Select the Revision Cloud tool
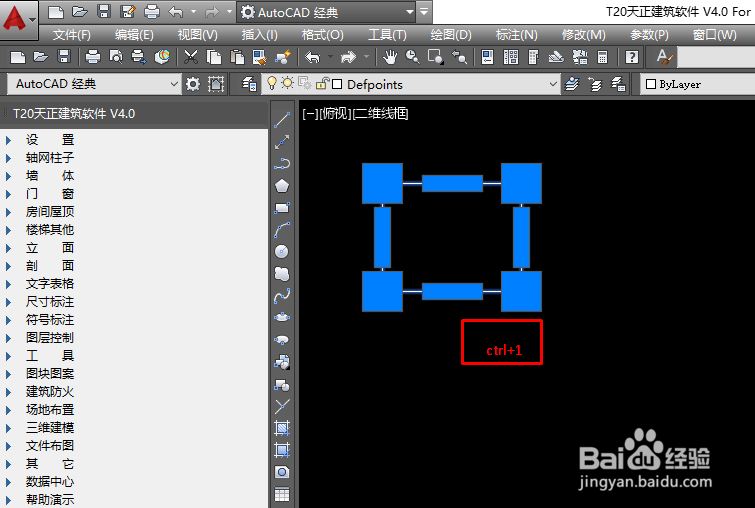Viewport: 755px width, 508px height. [x=282, y=274]
